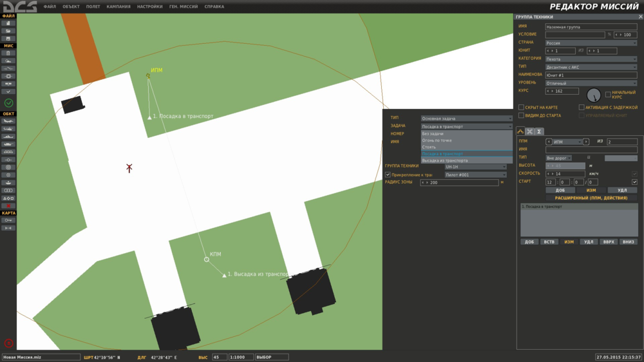Choose Огонь по точке from list
This screenshot has height=362, width=644.
coord(466,140)
